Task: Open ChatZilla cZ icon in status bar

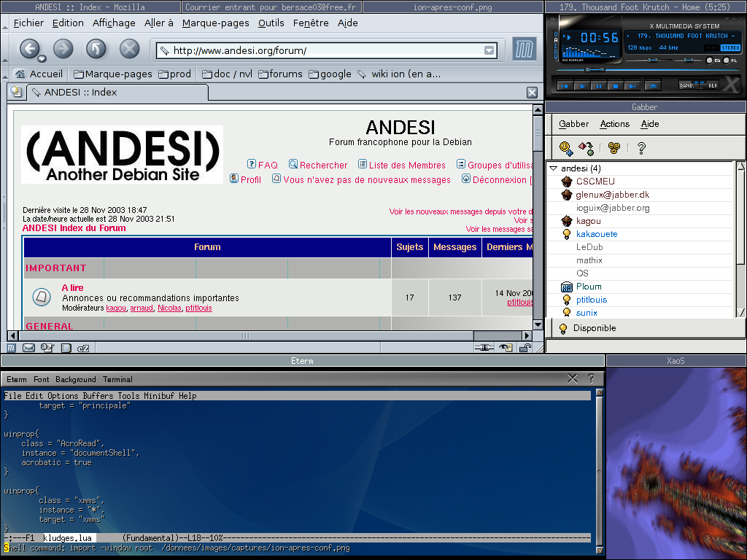Action: pyautogui.click(x=83, y=348)
